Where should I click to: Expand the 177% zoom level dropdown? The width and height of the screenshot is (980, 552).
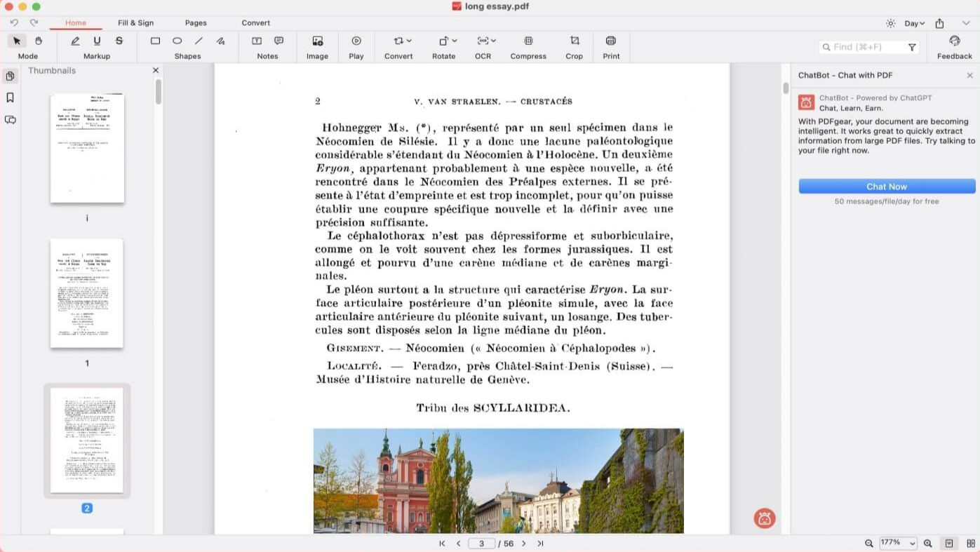[x=899, y=544]
